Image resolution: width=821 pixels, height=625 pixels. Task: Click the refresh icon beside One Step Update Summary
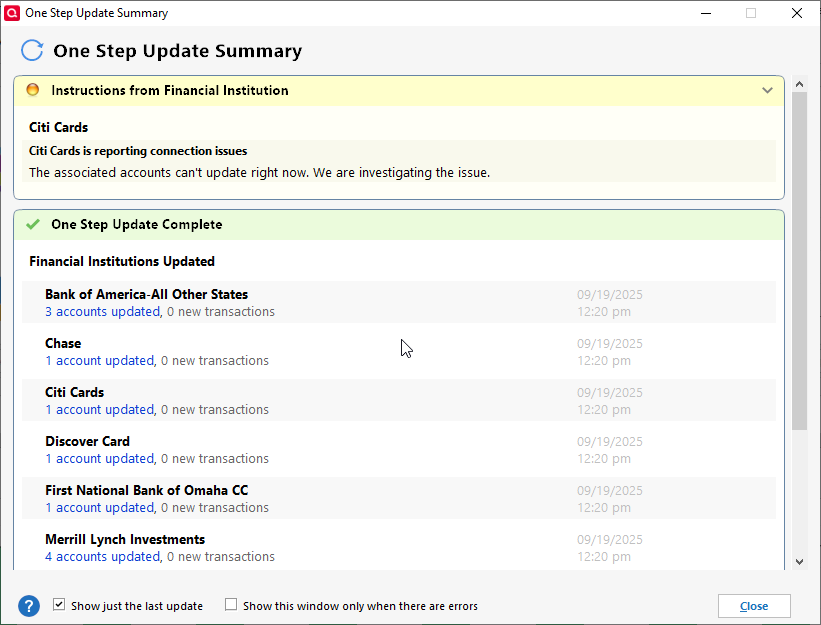pos(32,51)
